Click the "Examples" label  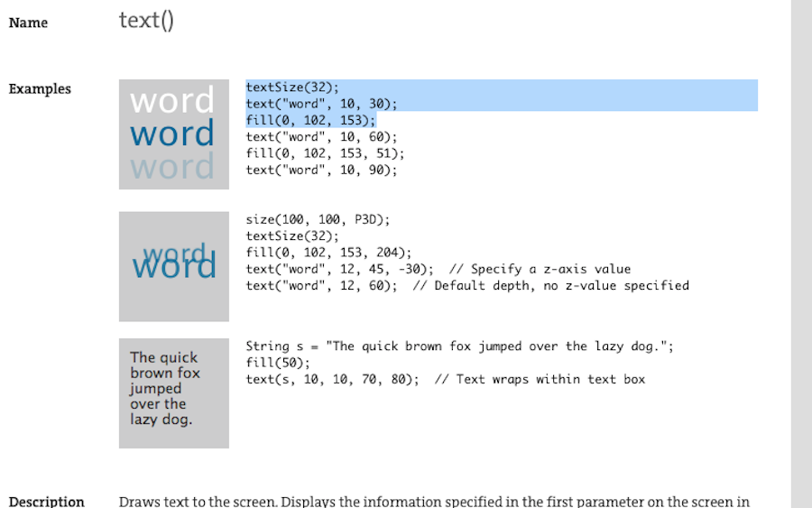[x=40, y=89]
